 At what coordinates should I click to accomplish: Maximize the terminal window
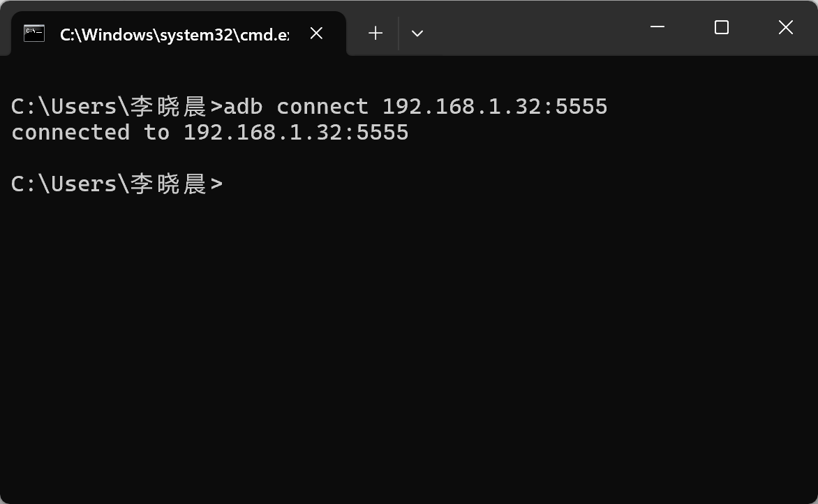coord(722,27)
